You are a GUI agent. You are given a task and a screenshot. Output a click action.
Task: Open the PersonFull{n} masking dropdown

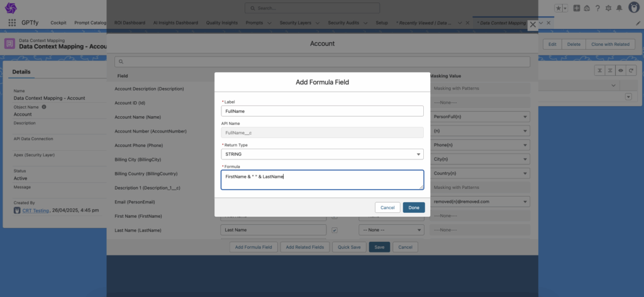point(480,117)
